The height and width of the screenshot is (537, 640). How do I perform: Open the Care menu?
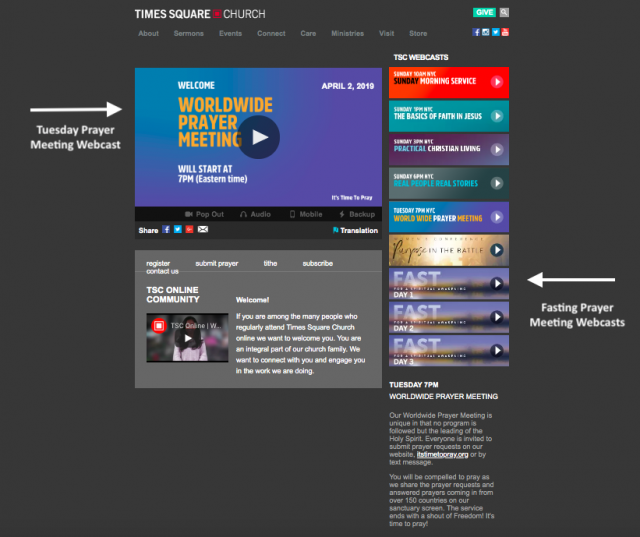click(x=308, y=33)
